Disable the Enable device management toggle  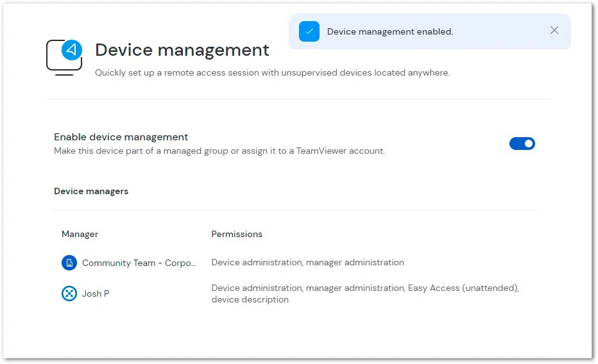pyautogui.click(x=522, y=144)
